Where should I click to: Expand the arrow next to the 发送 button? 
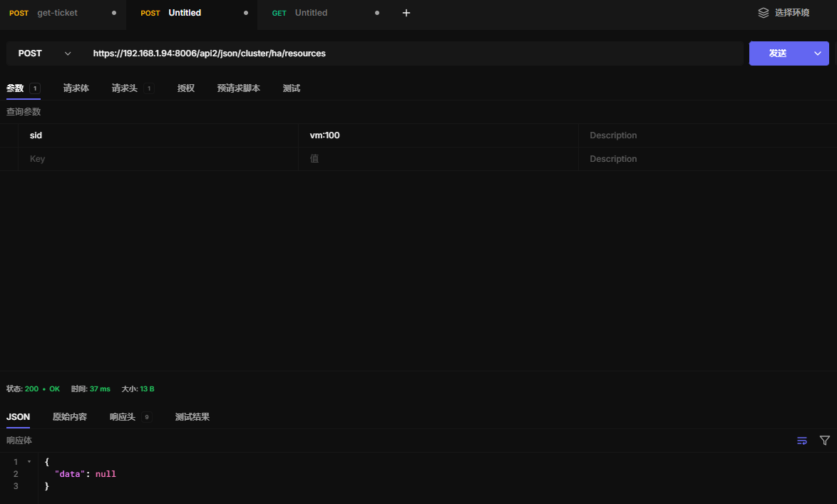tap(818, 53)
